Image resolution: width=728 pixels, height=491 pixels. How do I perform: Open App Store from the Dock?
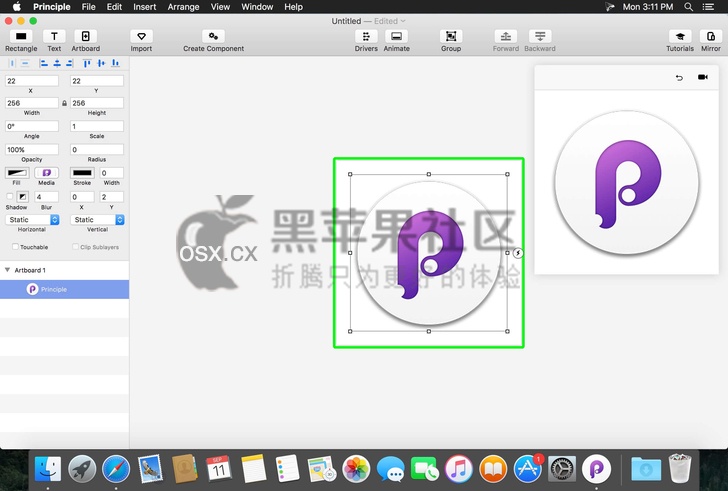(x=528, y=469)
